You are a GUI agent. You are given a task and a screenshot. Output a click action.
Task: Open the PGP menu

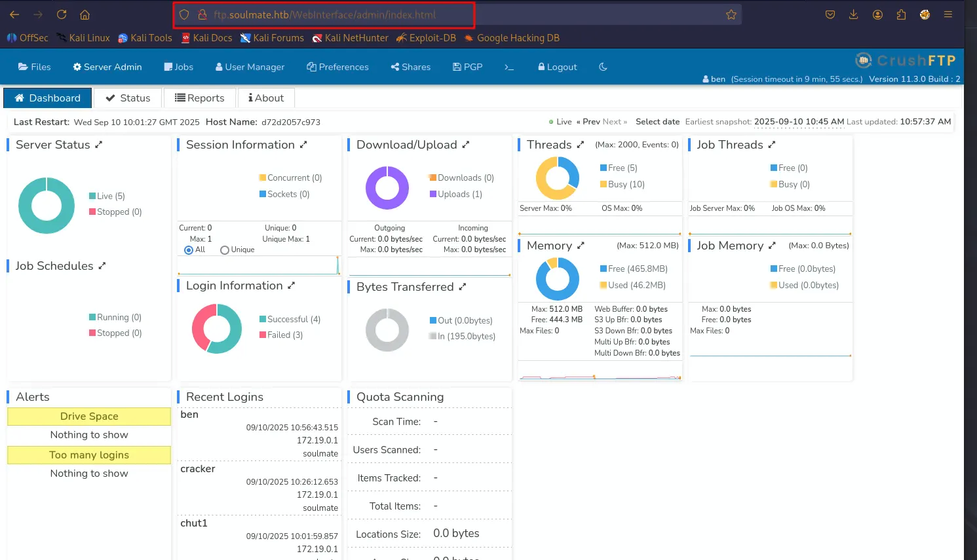tap(468, 67)
